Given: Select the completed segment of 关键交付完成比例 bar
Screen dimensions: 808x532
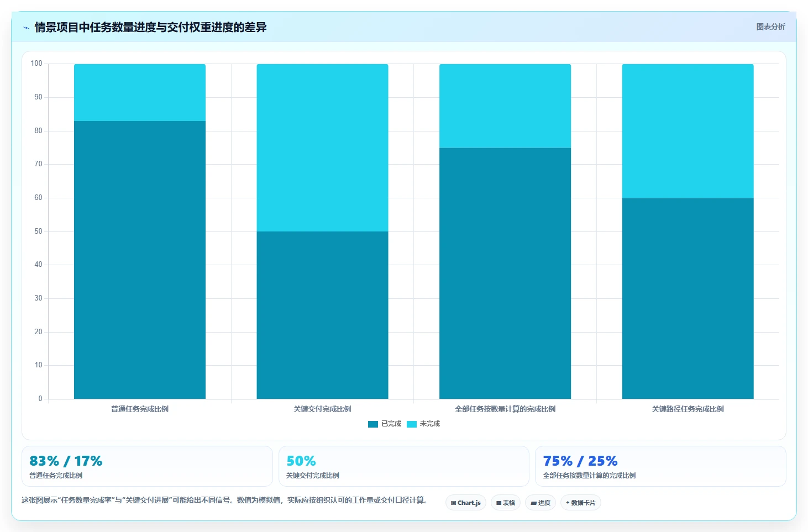Looking at the screenshot, I should pyautogui.click(x=322, y=315).
